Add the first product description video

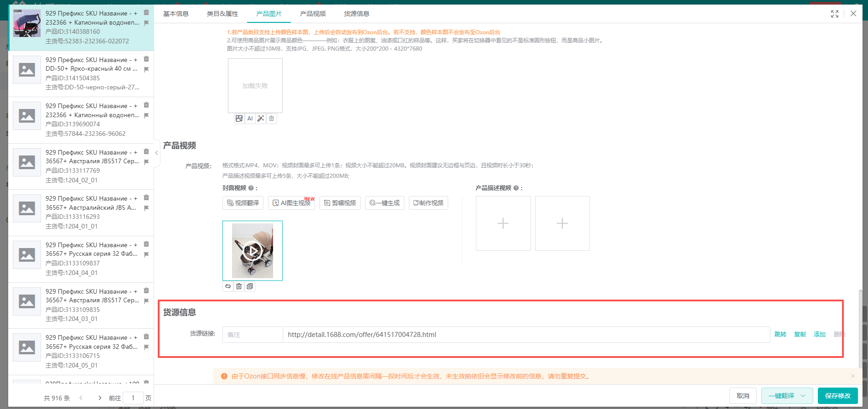503,223
